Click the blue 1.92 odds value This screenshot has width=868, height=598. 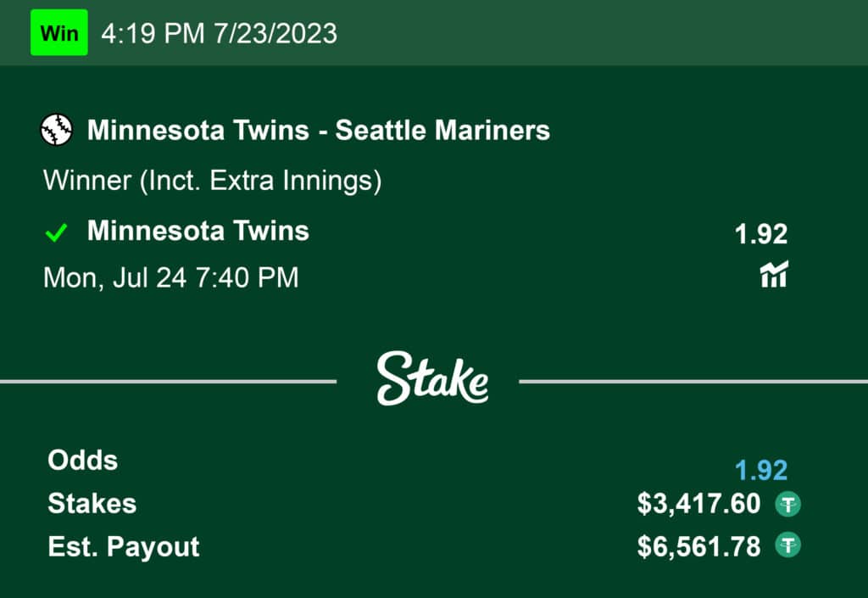click(x=760, y=470)
